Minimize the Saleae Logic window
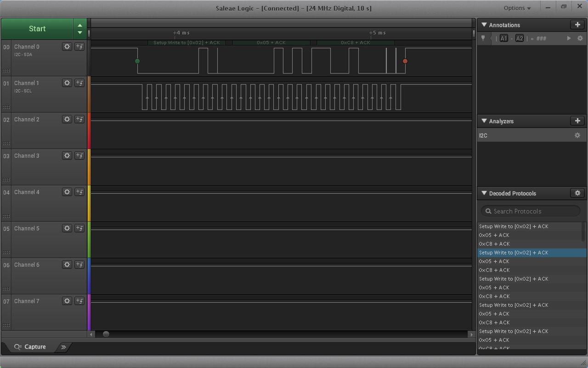This screenshot has width=588, height=368. [x=548, y=7]
